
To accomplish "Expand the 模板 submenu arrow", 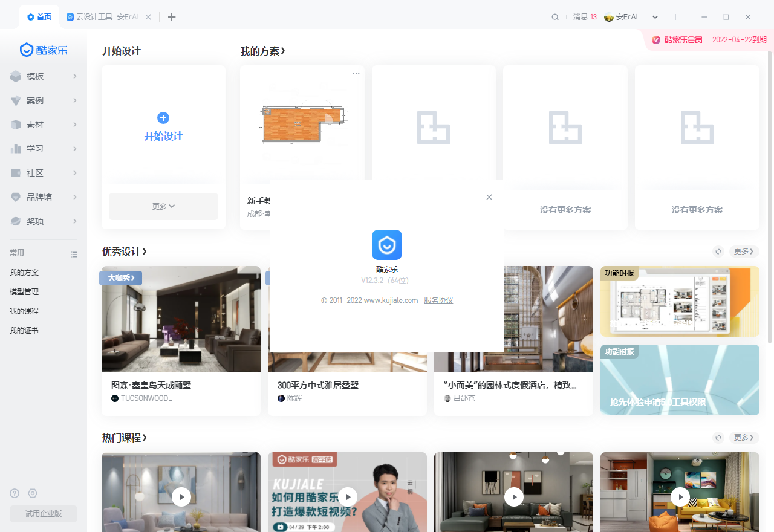I will [75, 76].
